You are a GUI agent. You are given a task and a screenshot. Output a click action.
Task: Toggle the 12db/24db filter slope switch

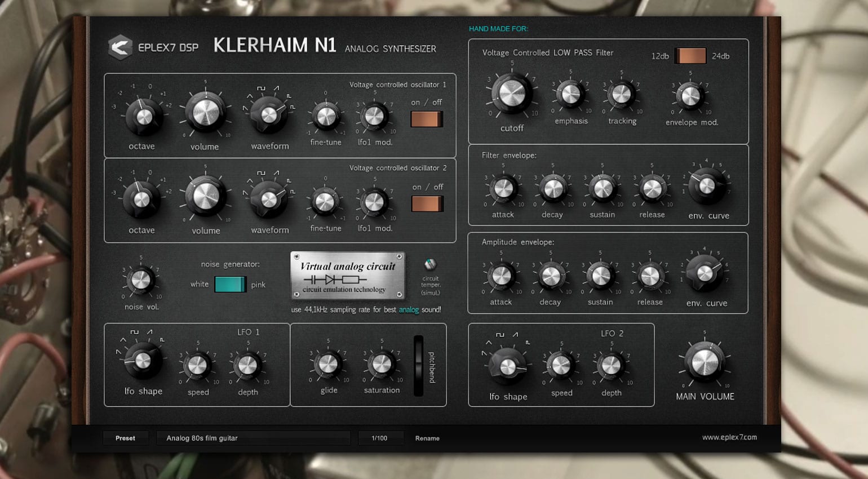[x=690, y=56]
